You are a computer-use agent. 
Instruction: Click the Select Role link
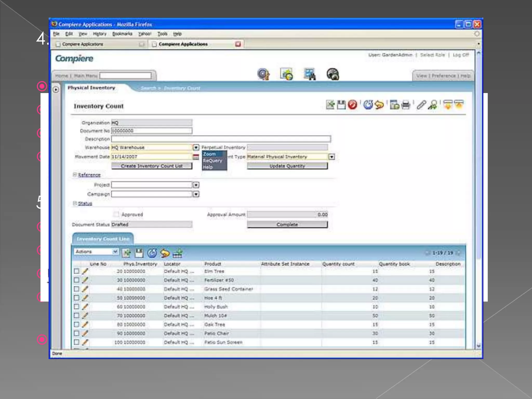[x=433, y=55]
